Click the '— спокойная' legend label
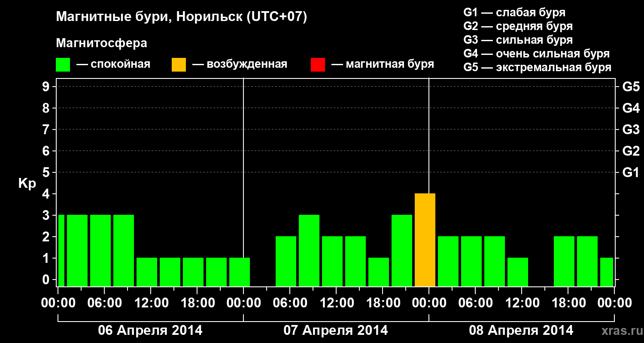Screen dimensions: 644x343 point(113,64)
